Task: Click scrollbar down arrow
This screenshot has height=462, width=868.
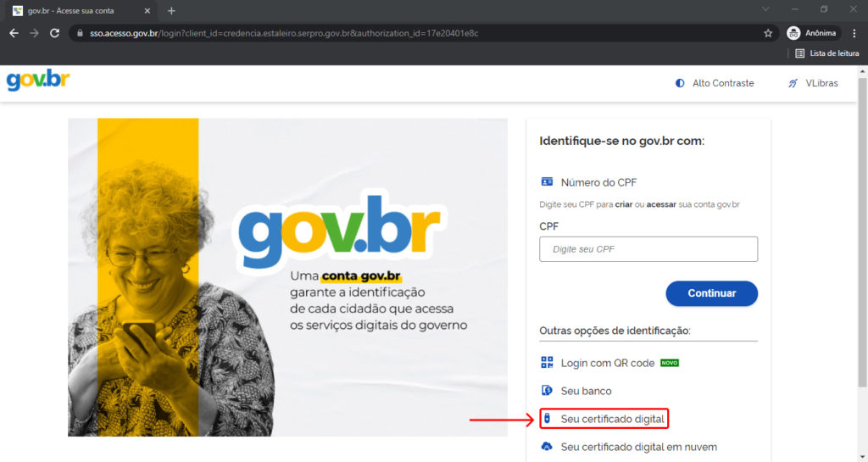Action: 862,457
